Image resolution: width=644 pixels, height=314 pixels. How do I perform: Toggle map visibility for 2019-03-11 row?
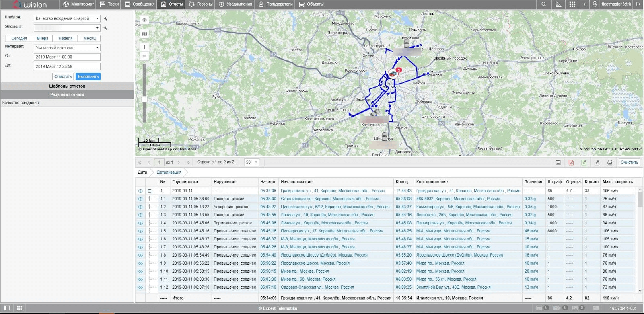click(140, 191)
